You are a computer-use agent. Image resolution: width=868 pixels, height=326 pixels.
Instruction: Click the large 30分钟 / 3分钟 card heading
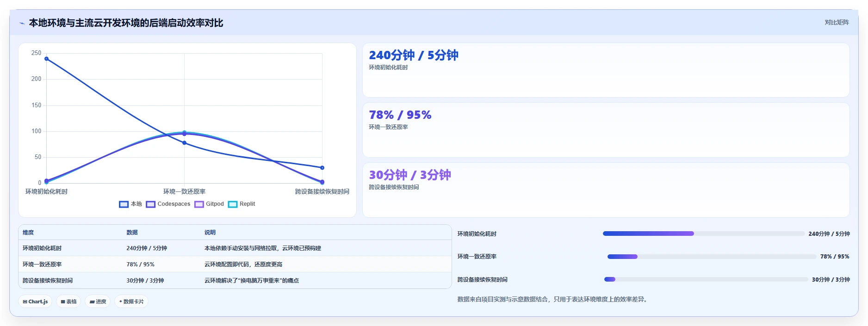click(x=410, y=175)
